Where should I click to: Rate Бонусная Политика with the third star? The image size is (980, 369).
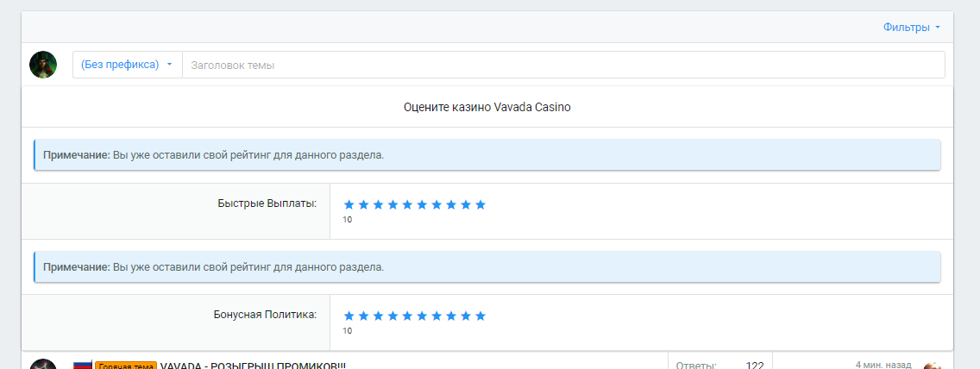378,316
